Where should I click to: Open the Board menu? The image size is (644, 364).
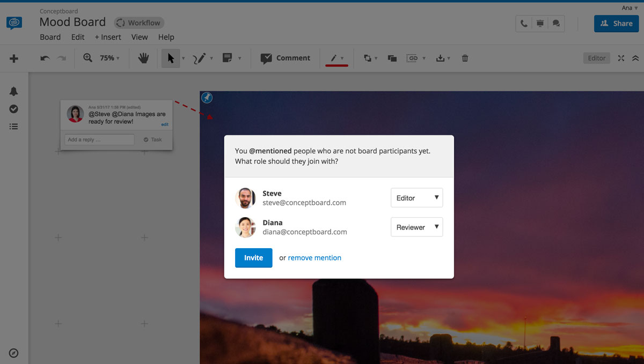tap(50, 37)
